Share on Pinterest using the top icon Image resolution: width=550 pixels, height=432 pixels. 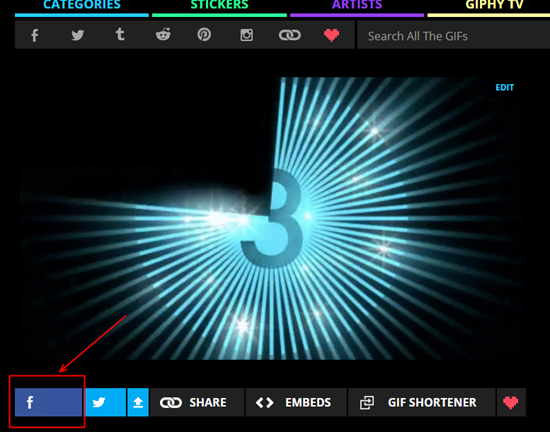pyautogui.click(x=204, y=35)
